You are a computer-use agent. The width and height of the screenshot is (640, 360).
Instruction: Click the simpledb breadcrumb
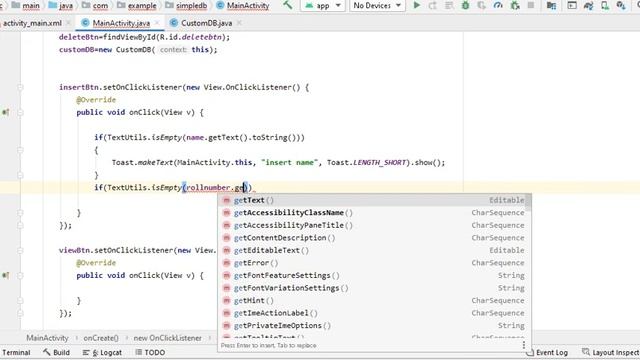186,5
